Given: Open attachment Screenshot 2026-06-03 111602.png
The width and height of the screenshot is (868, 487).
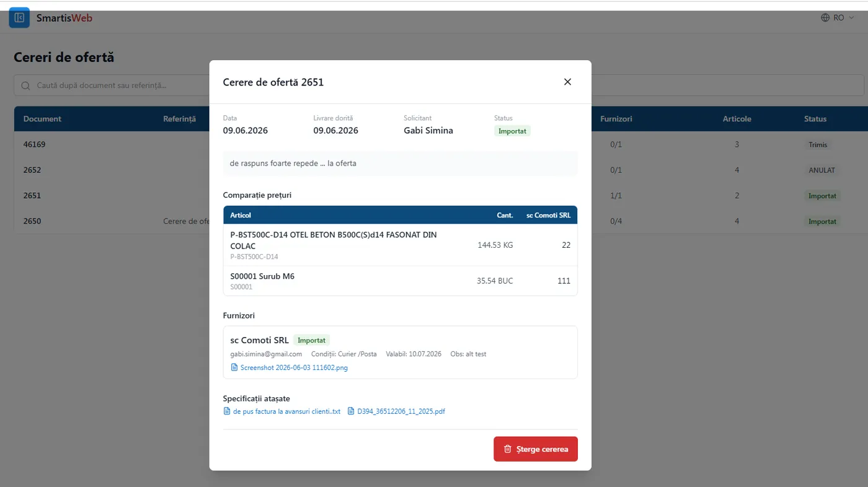Looking at the screenshot, I should [x=294, y=367].
